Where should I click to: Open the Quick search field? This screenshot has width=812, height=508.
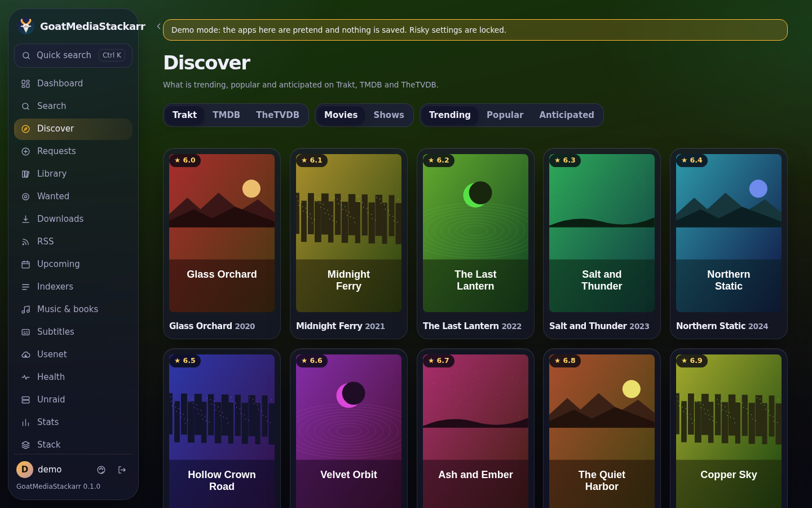click(73, 55)
